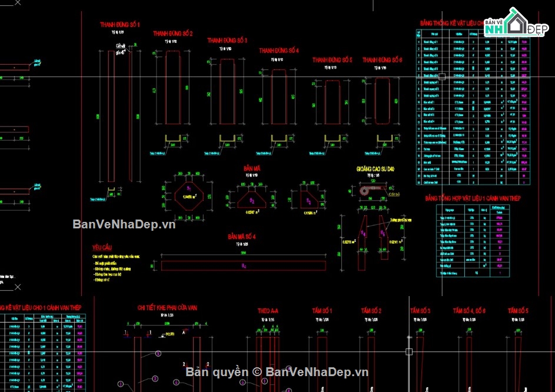Select the BẢNG TỔNG HỢP VẬT LIỆU table
Viewport: 555px width, 392px height.
point(473,241)
